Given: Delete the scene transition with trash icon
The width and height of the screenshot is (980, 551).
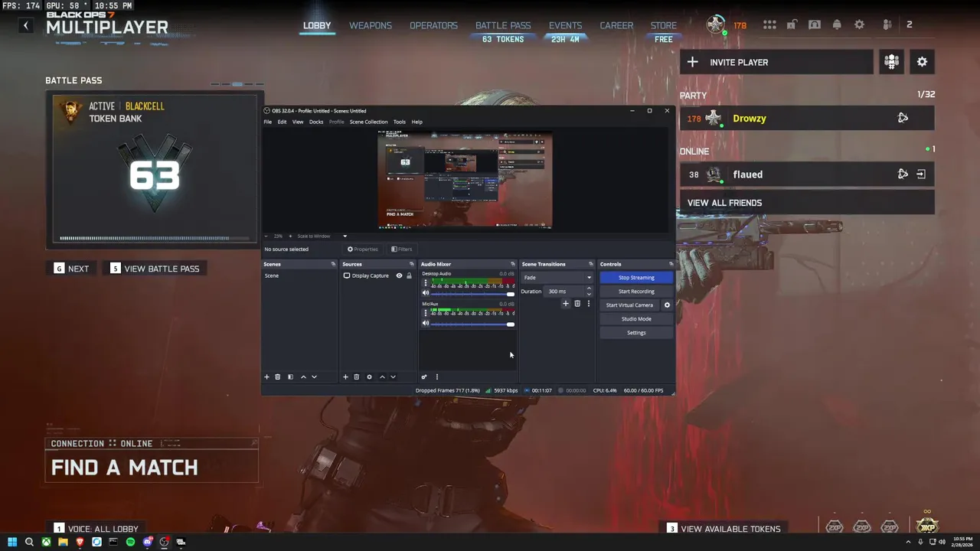Looking at the screenshot, I should [577, 304].
